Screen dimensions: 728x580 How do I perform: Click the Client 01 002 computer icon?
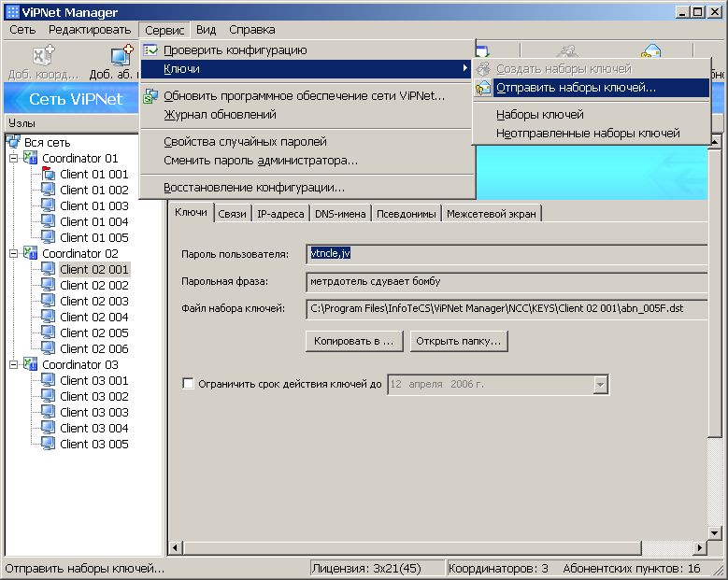click(48, 190)
